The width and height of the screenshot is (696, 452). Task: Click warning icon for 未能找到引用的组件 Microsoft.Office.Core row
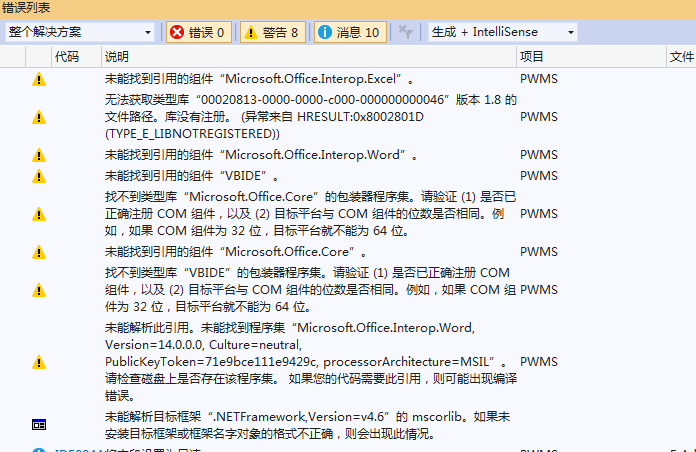[x=39, y=252]
